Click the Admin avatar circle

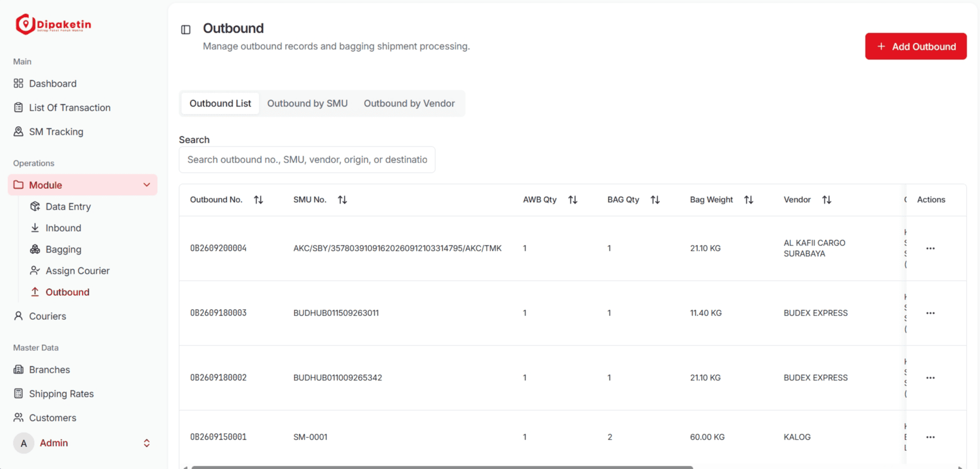(24, 443)
